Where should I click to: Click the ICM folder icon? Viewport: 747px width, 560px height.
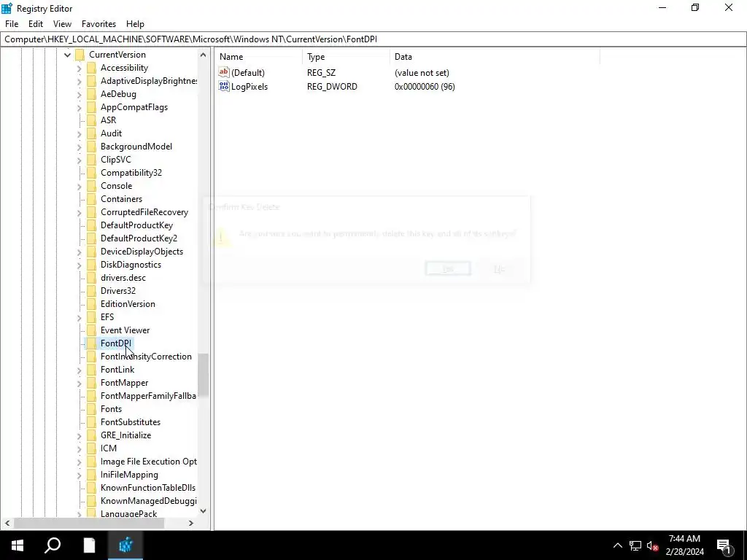coord(91,448)
